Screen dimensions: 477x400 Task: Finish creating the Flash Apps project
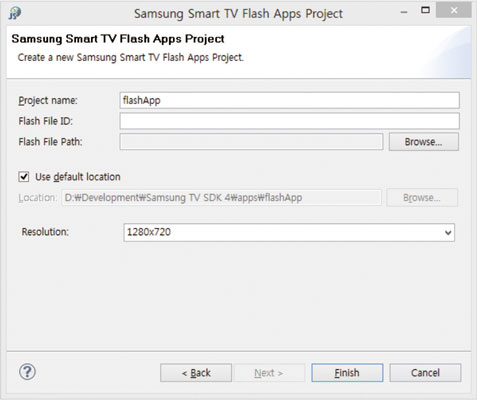[x=347, y=373]
